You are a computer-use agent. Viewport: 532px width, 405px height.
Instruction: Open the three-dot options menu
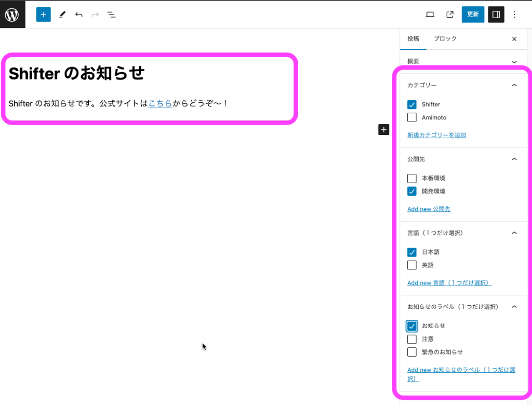pyautogui.click(x=514, y=15)
